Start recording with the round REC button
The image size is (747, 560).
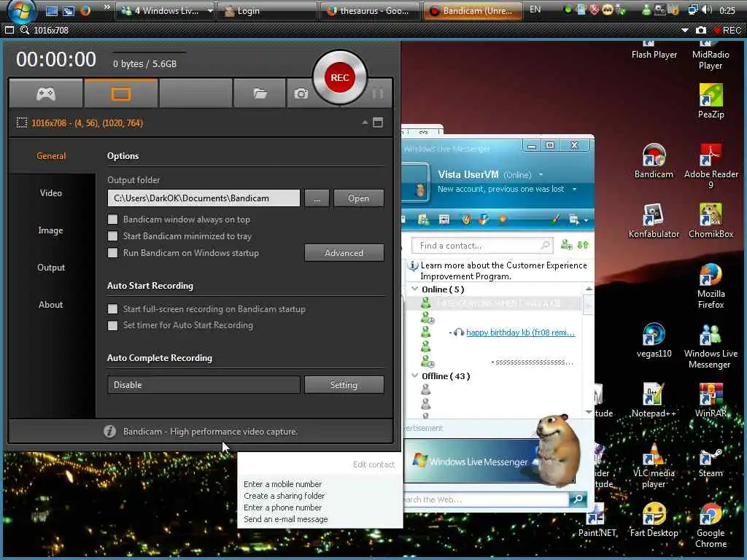[x=340, y=77]
